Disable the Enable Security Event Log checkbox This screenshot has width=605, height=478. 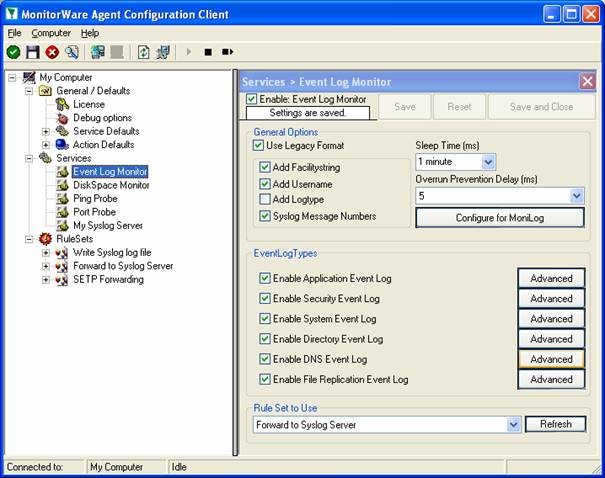(x=265, y=299)
